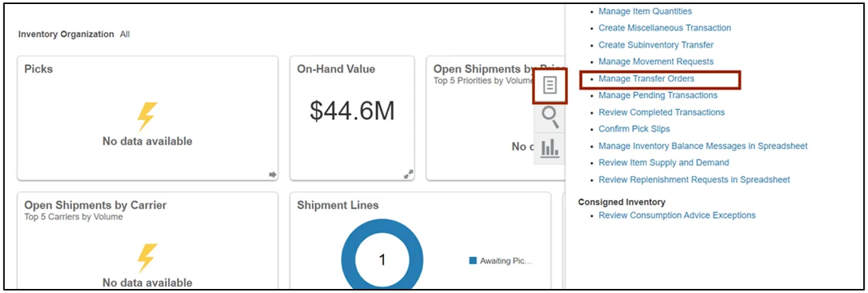
Task: Open Manage Pending Transactions link
Action: [658, 95]
